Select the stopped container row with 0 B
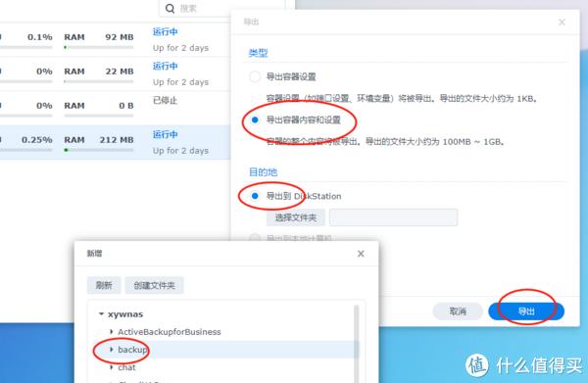Screen dimensions: 588x383 point(115,108)
